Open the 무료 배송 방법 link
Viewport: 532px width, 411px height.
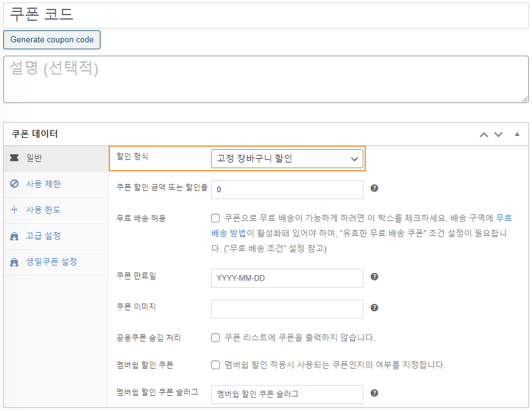[361, 226]
